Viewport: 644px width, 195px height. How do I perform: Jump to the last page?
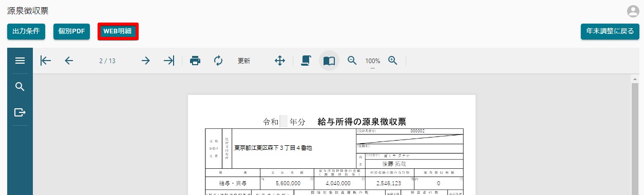(169, 61)
